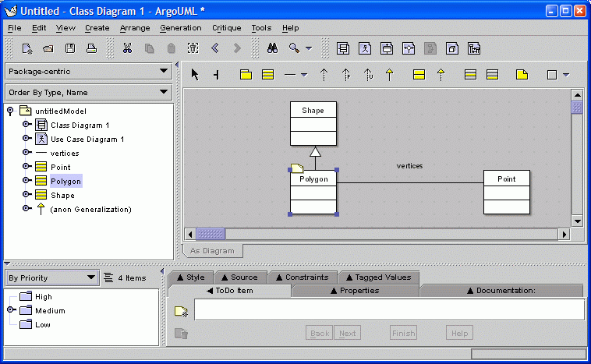Open a project with folder icon
The image size is (591, 364).
coord(48,48)
